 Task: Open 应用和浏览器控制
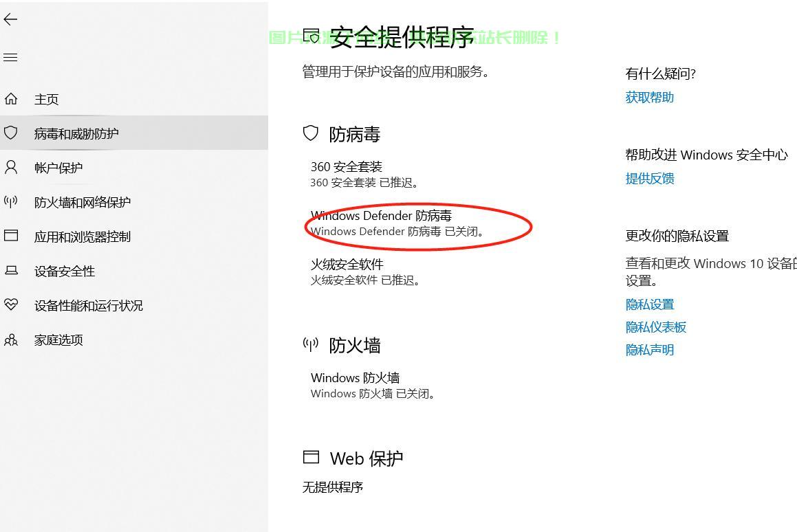(83, 236)
